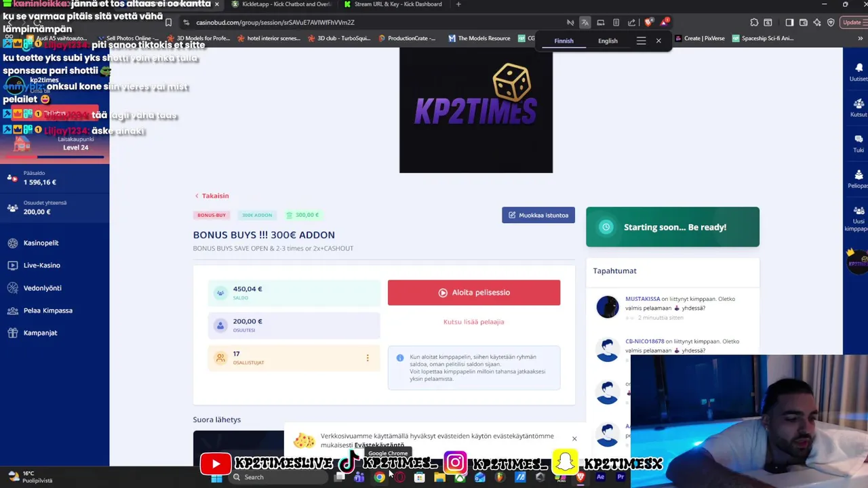
Task: Open the Update browser menu button
Action: [854, 22]
